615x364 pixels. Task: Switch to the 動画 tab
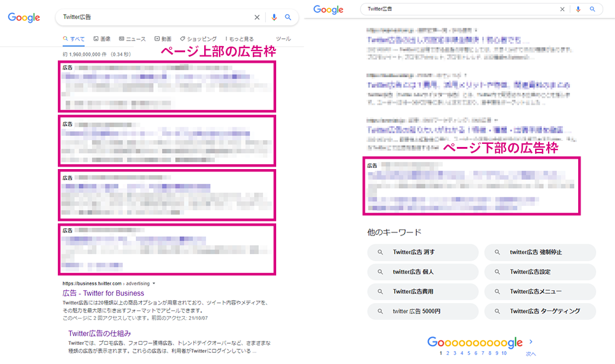click(163, 39)
